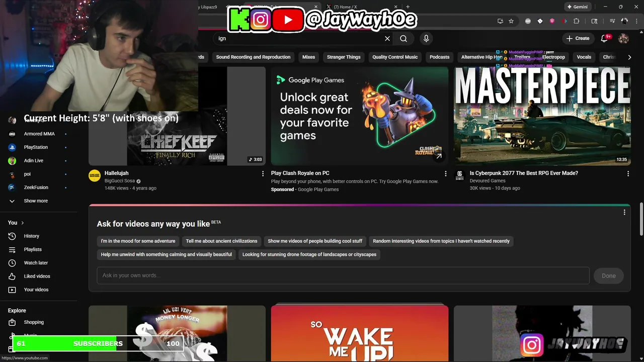Open the 'Play Clash Royale on PC' title
This screenshot has height=362, width=644.
(x=300, y=173)
